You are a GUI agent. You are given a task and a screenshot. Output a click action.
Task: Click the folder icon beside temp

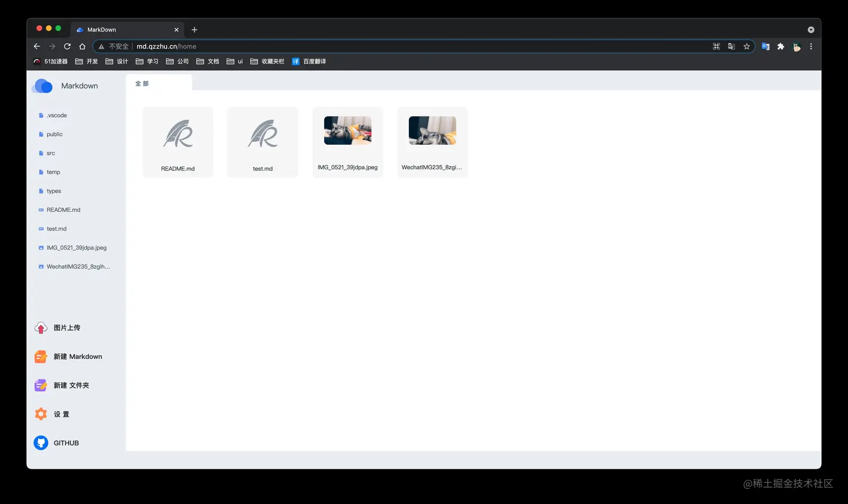pos(41,172)
